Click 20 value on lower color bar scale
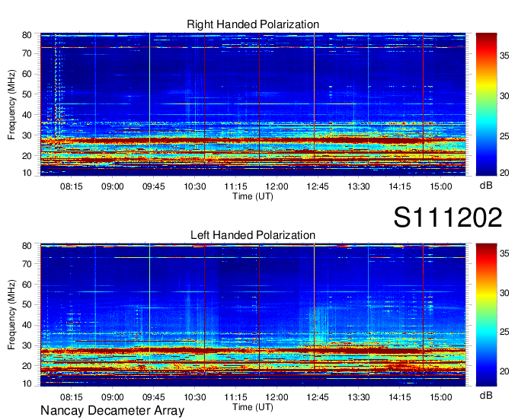Viewport: 518px width, 420px height. [x=504, y=371]
